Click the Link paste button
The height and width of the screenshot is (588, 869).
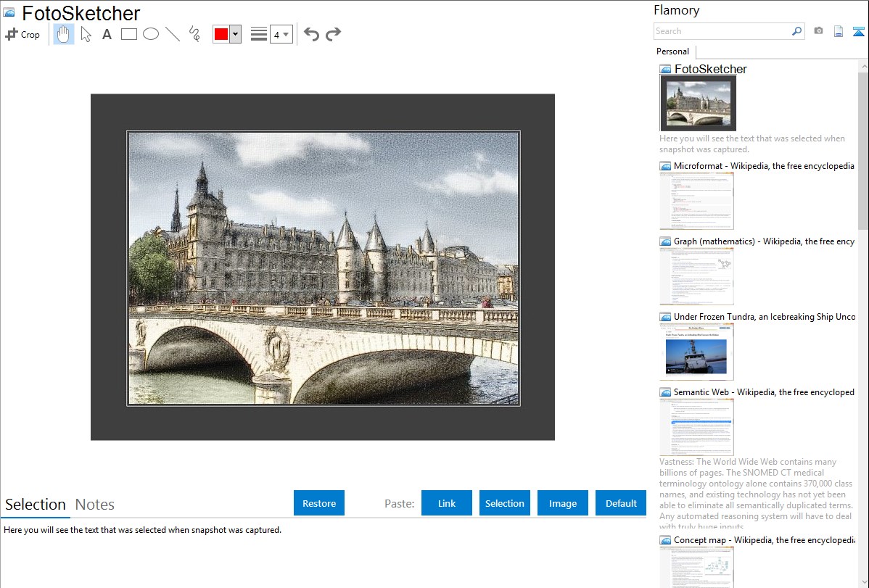click(x=447, y=503)
